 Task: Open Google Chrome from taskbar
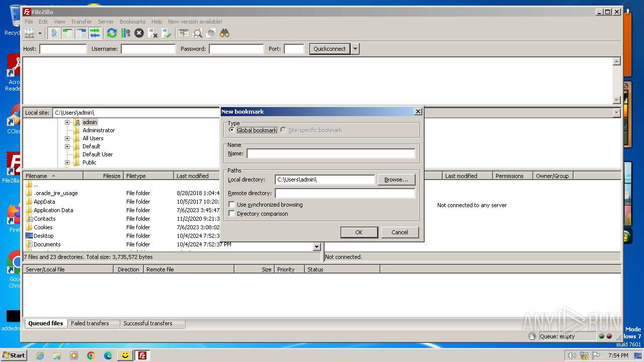pyautogui.click(x=91, y=355)
